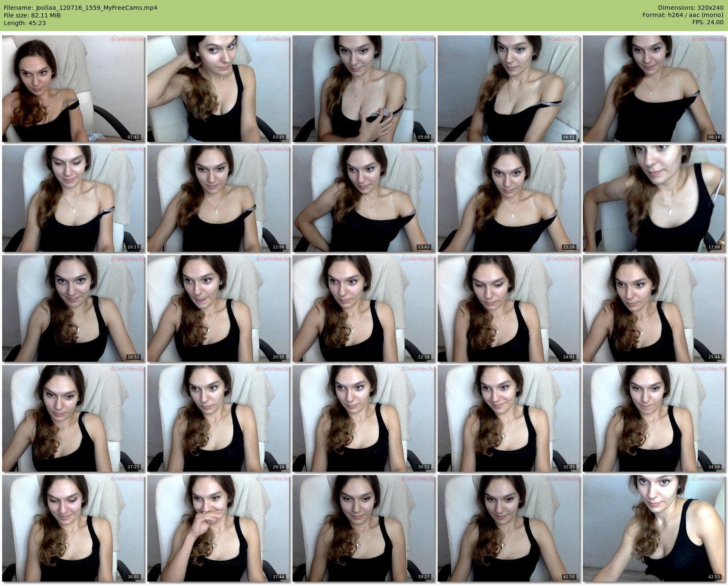
Task: Click the Length 45:23 header text
Action: coord(25,23)
